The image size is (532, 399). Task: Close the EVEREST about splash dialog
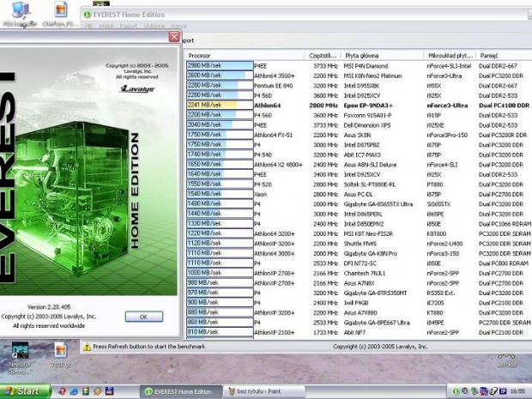[174, 38]
